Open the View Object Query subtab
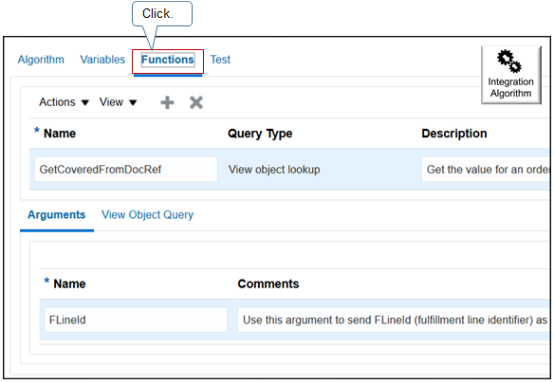The width and height of the screenshot is (554, 382). click(x=147, y=215)
